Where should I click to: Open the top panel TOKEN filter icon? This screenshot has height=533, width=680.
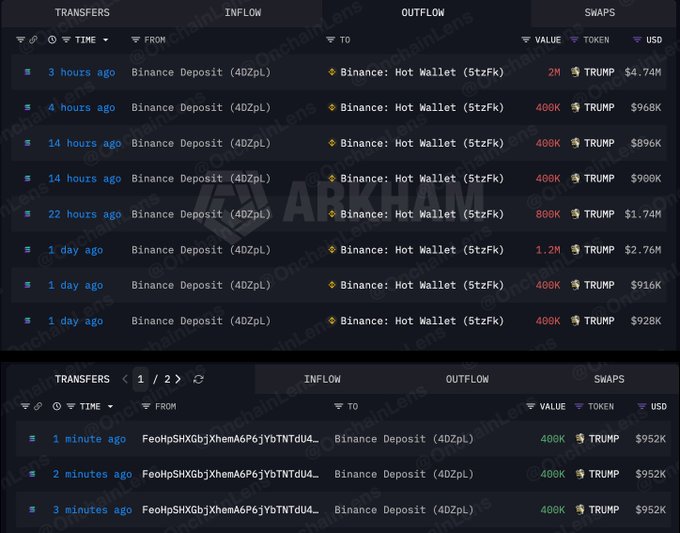point(574,40)
